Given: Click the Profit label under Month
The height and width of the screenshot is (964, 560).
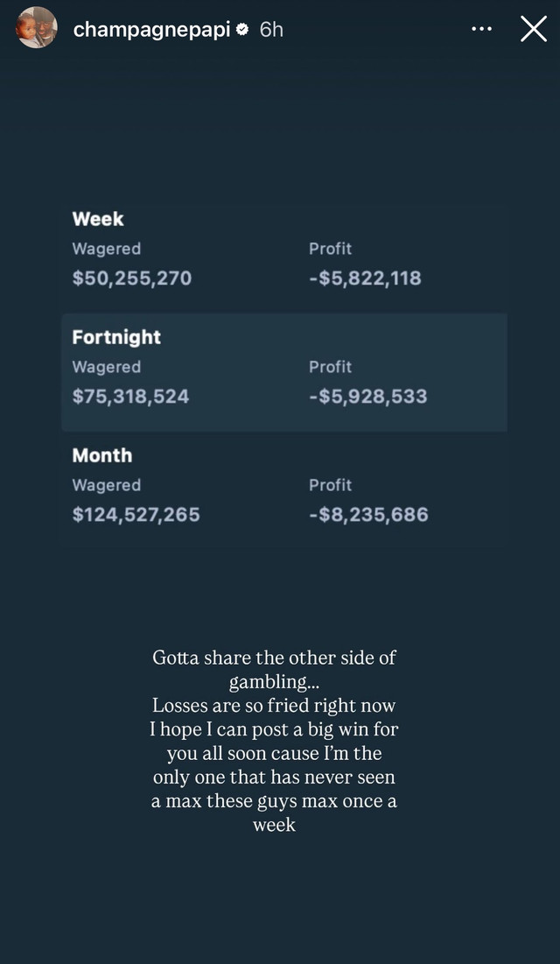Looking at the screenshot, I should click(330, 485).
